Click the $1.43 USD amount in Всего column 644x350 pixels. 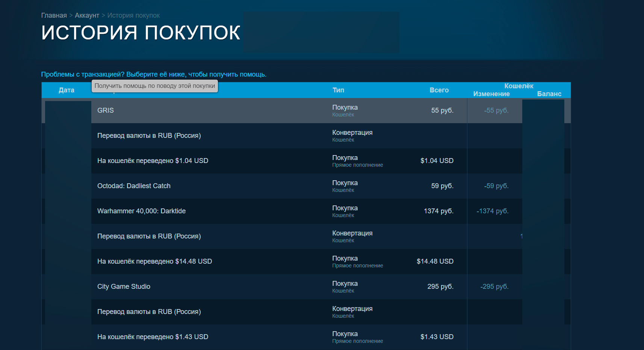tap(437, 337)
